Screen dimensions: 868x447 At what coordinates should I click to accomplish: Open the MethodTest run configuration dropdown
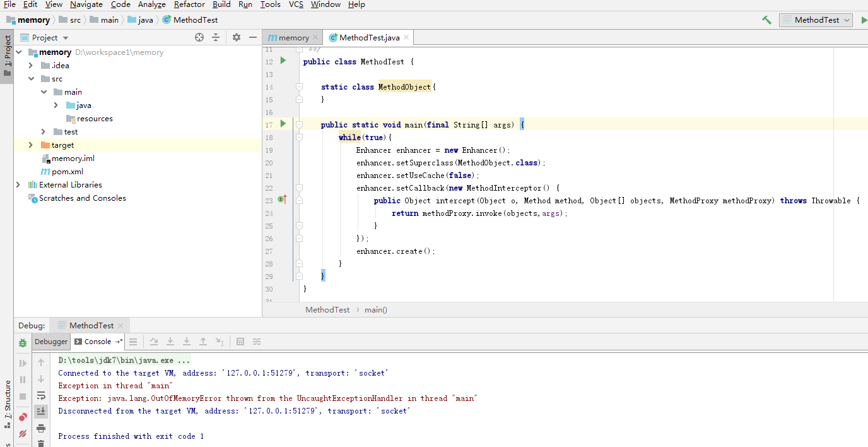click(816, 20)
